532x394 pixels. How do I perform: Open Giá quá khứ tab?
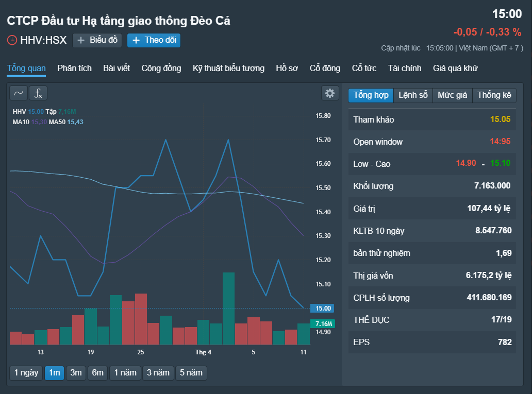coord(455,68)
